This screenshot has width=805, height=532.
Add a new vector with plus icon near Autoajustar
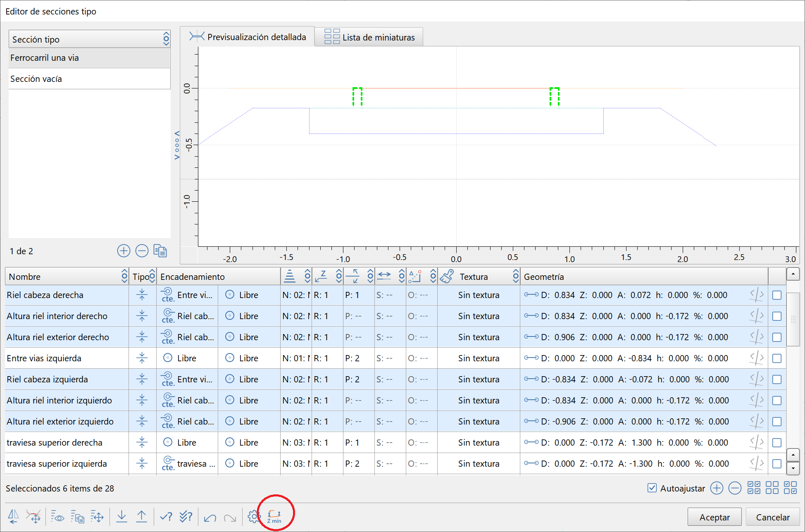point(717,488)
